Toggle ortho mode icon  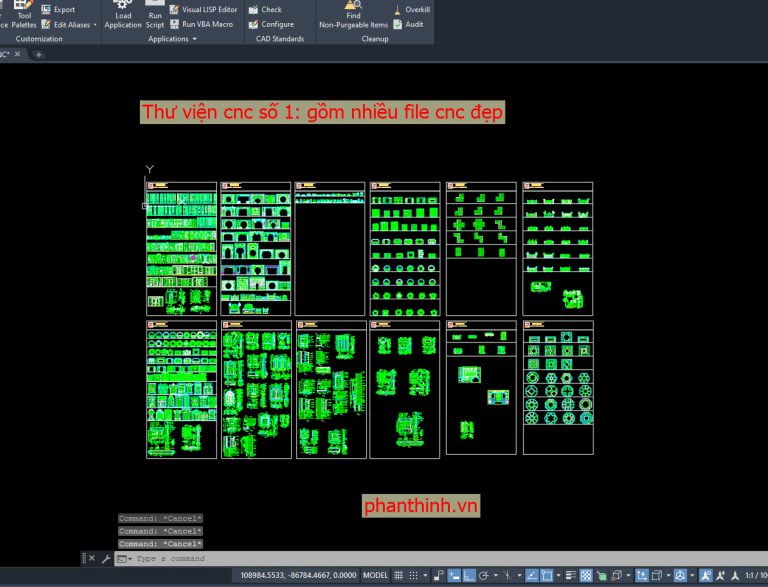pos(469,575)
